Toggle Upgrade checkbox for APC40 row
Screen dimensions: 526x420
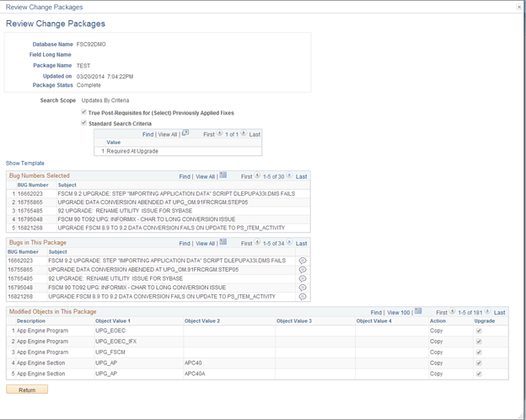click(479, 363)
